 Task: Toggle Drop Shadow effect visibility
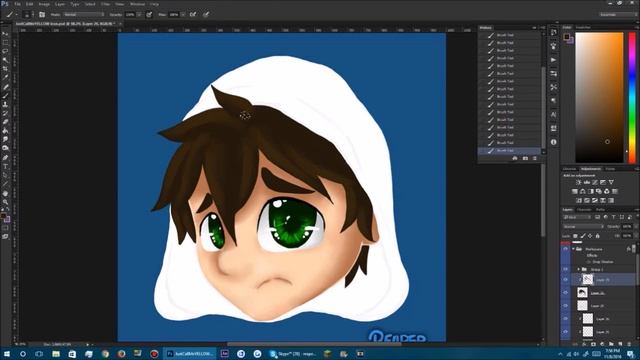[588, 262]
